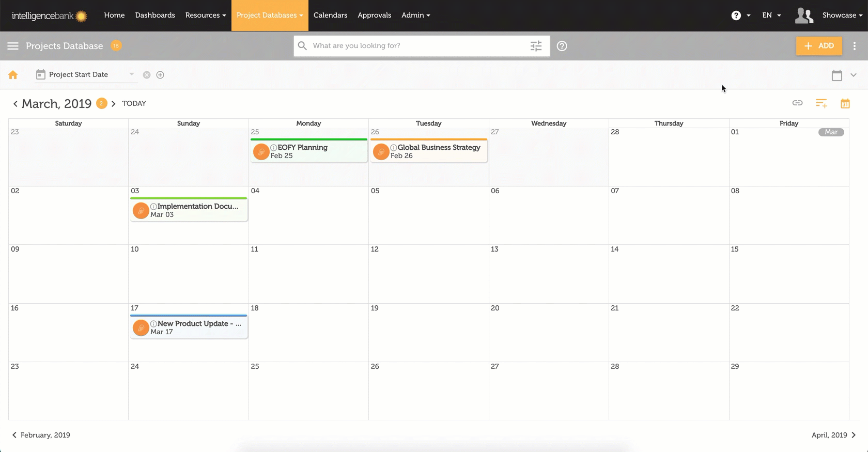Image resolution: width=868 pixels, height=452 pixels.
Task: Open the Home menu
Action: click(x=114, y=15)
